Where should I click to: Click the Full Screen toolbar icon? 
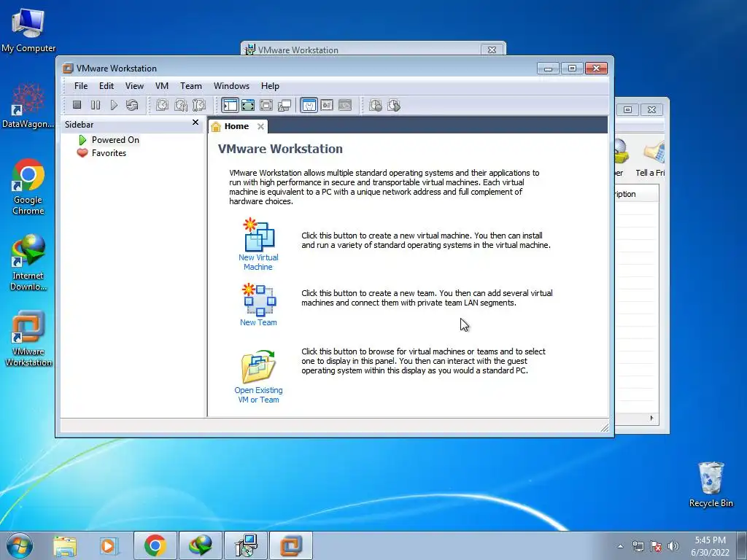266,105
